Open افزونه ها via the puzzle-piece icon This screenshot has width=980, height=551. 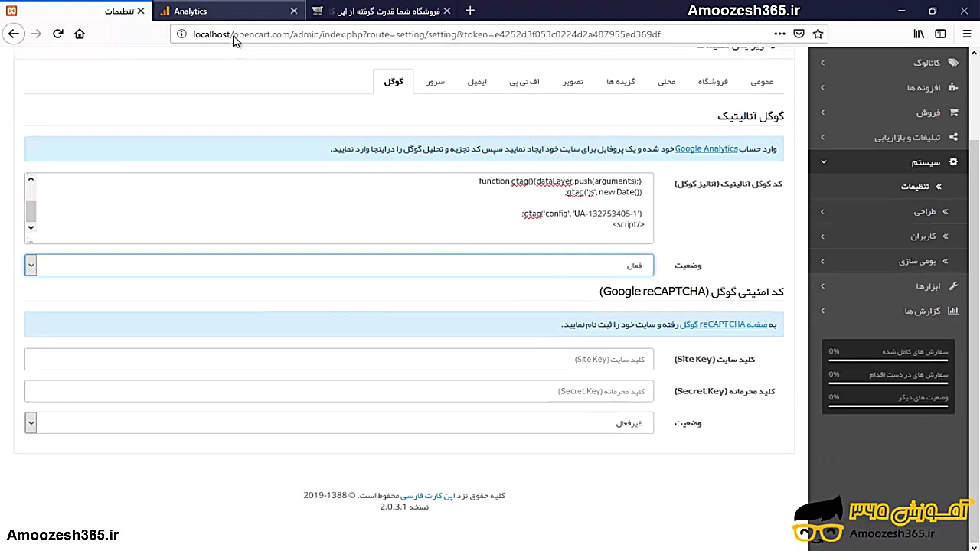click(x=953, y=87)
